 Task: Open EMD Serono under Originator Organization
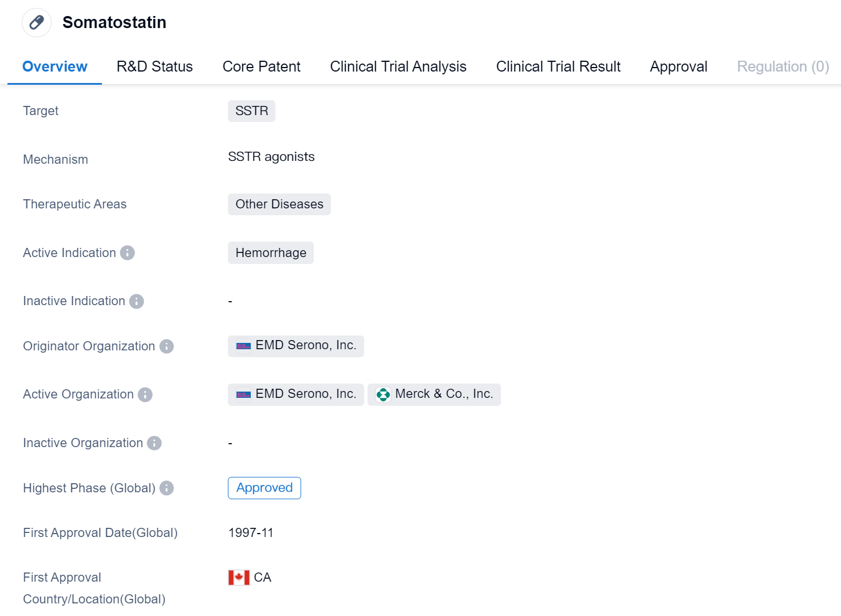[x=305, y=346]
